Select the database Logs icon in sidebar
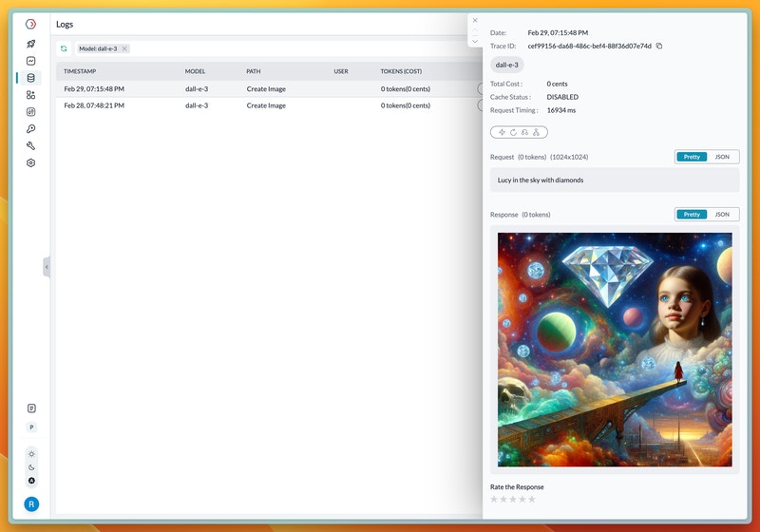 click(x=31, y=78)
